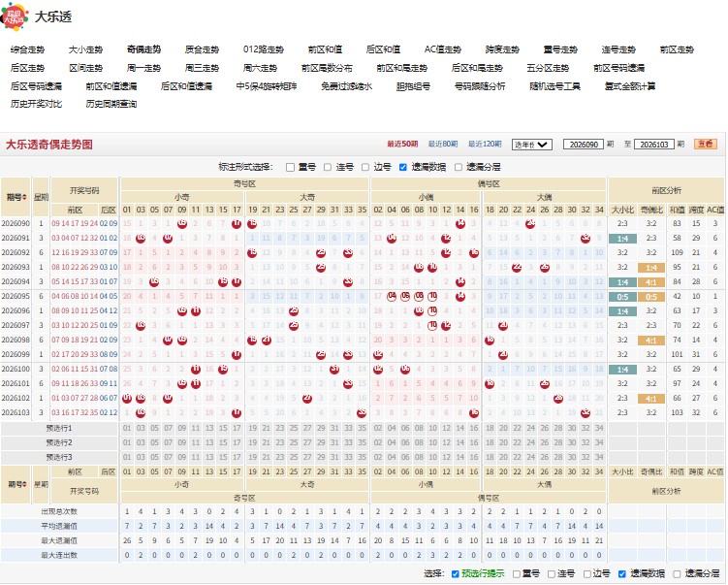Select number 02 in 预选行1
The height and width of the screenshot is (585, 728).
[378, 429]
